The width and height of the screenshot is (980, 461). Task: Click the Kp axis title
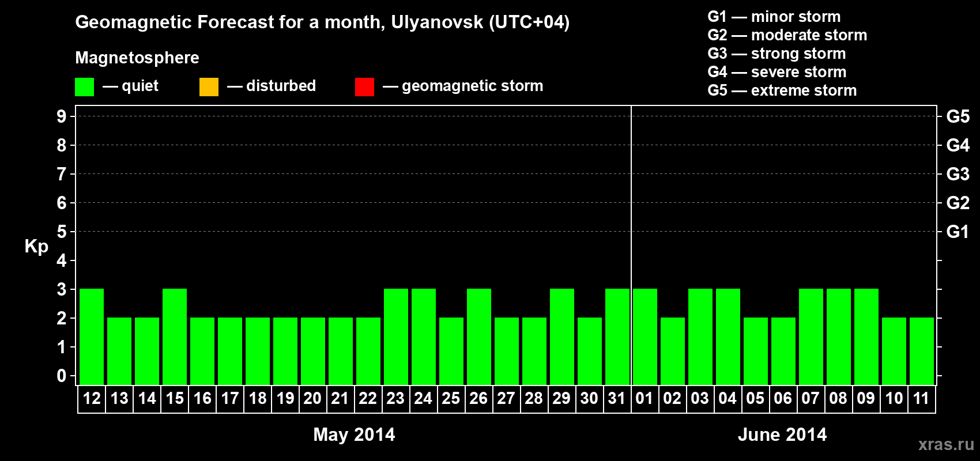click(x=36, y=247)
